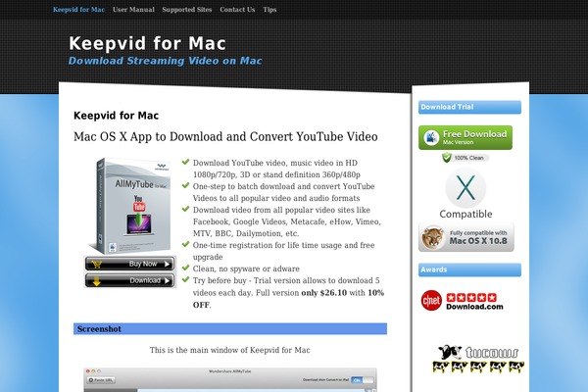Click the Awards sidebar header
This screenshot has height=392, width=588.
[x=469, y=270]
